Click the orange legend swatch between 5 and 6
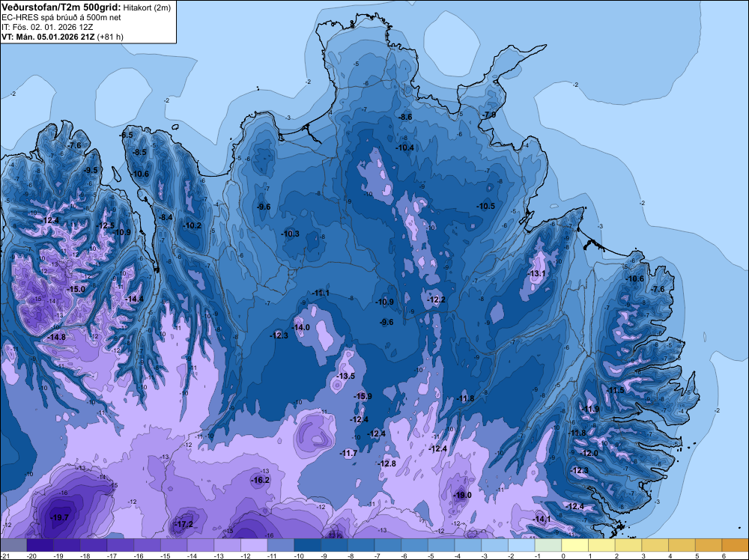The height and width of the screenshot is (560, 749). [709, 545]
